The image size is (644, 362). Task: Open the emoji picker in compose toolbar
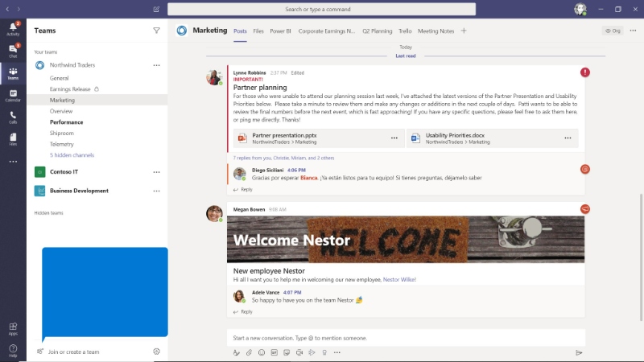[262, 352]
